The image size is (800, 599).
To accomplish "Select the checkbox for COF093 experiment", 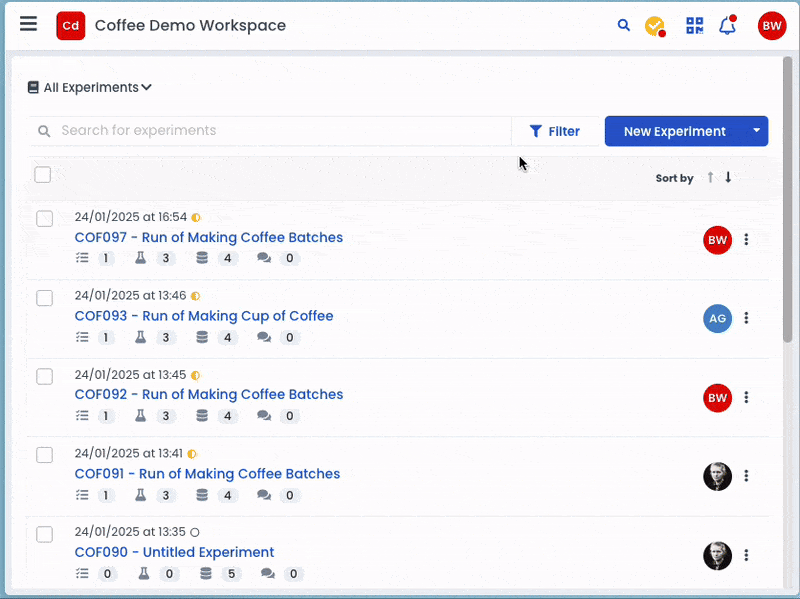I will click(x=45, y=298).
